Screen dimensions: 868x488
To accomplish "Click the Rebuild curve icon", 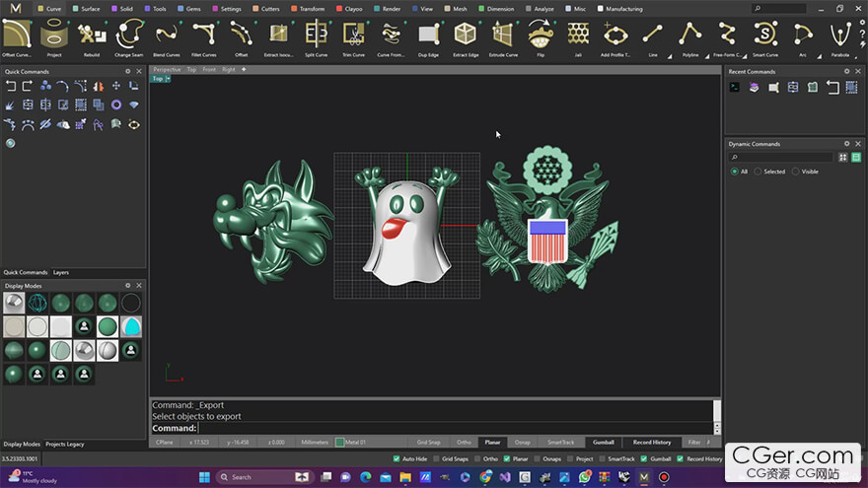I will point(92,35).
